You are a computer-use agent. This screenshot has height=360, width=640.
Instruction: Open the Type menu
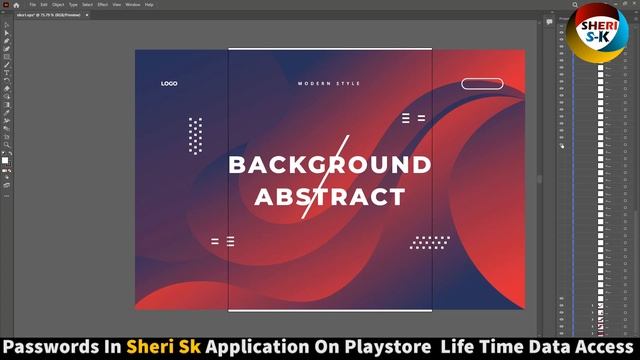tap(73, 5)
